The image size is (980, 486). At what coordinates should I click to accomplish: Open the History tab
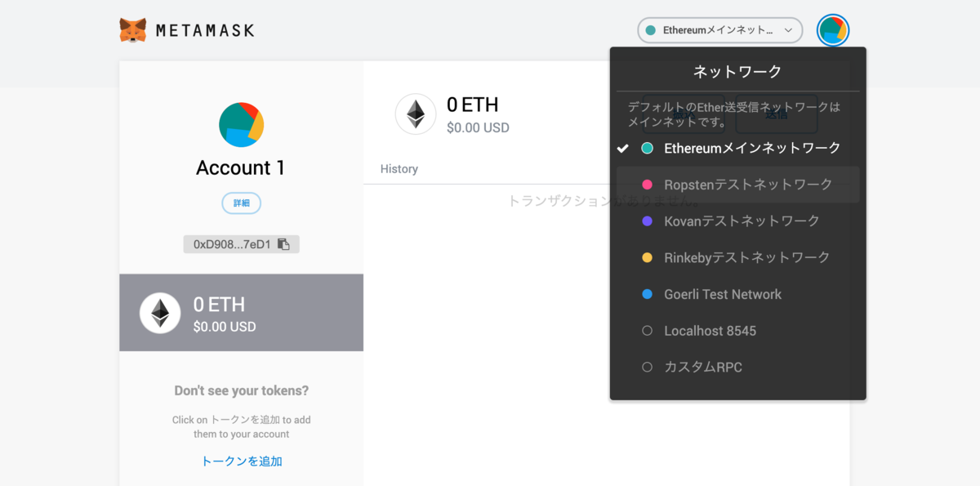(x=399, y=169)
